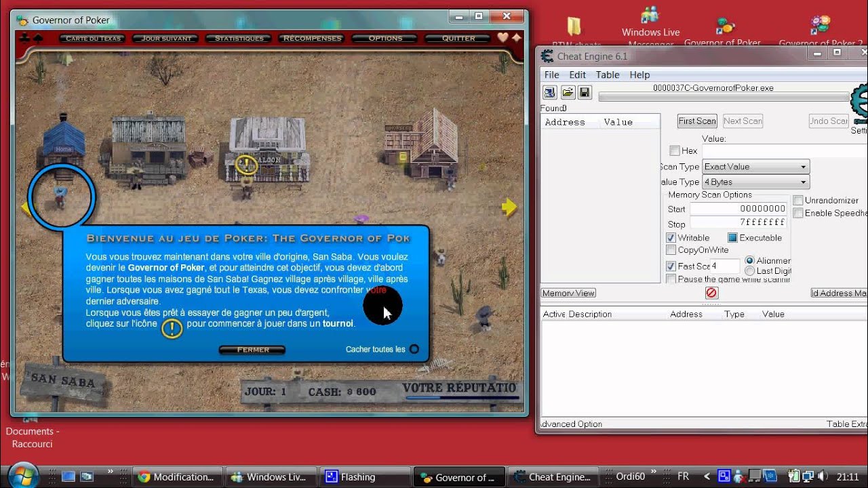Click the First Scan button
The image size is (868, 488).
697,121
